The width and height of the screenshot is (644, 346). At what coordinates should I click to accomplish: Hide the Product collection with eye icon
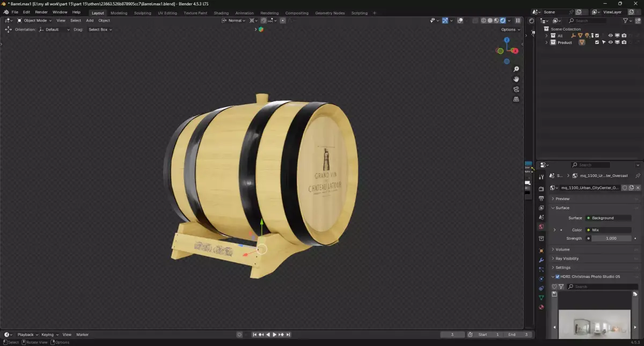pos(610,42)
